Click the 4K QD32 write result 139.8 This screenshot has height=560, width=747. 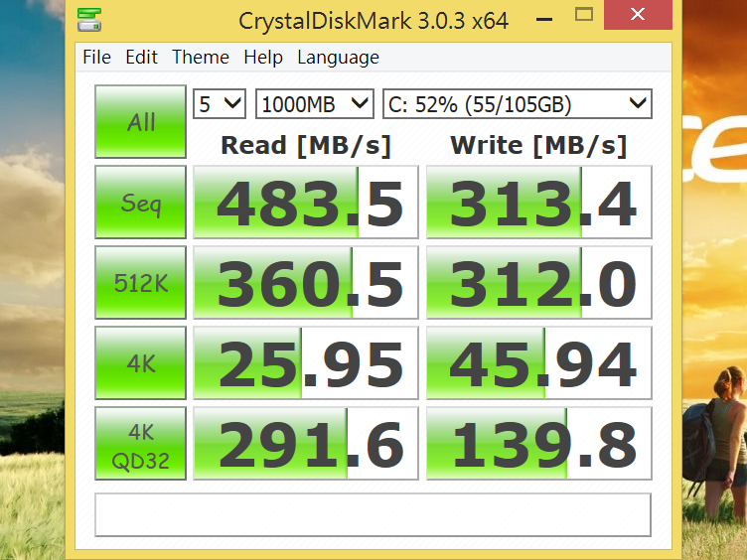pyautogui.click(x=538, y=443)
